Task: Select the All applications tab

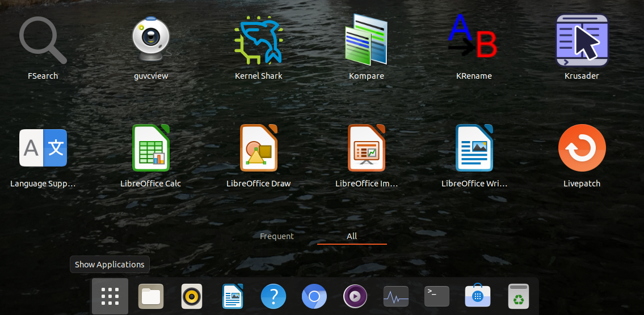Action: click(x=352, y=236)
